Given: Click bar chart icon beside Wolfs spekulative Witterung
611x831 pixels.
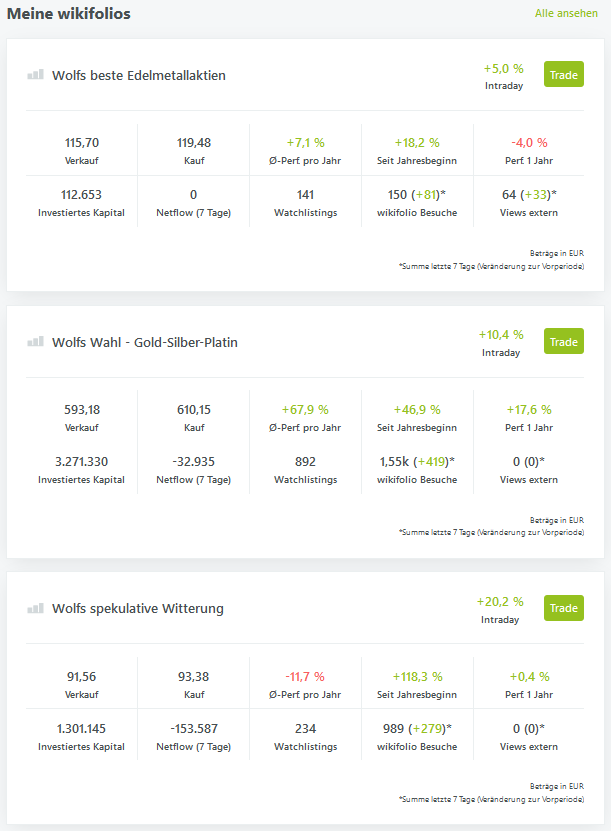Looking at the screenshot, I should 35,608.
